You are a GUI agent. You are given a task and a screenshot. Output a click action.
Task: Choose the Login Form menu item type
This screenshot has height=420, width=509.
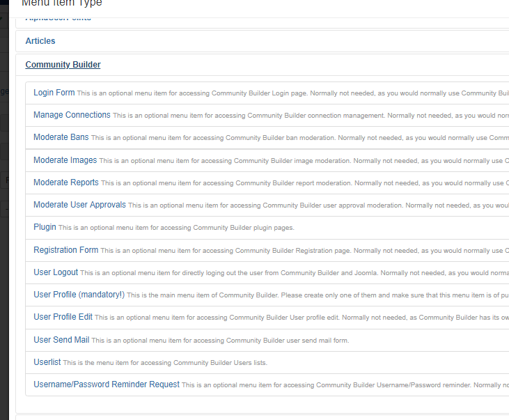click(x=54, y=93)
